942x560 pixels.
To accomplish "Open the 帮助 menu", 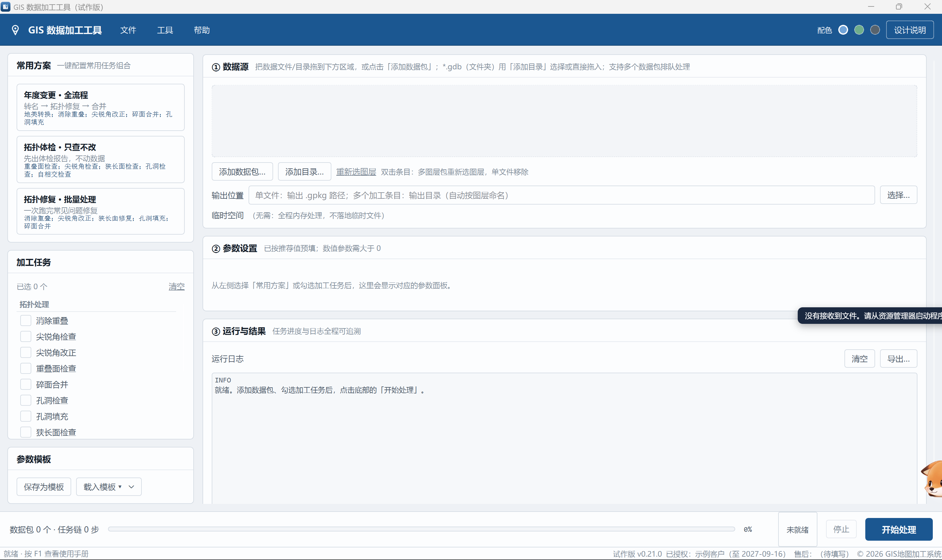I will 202,30.
